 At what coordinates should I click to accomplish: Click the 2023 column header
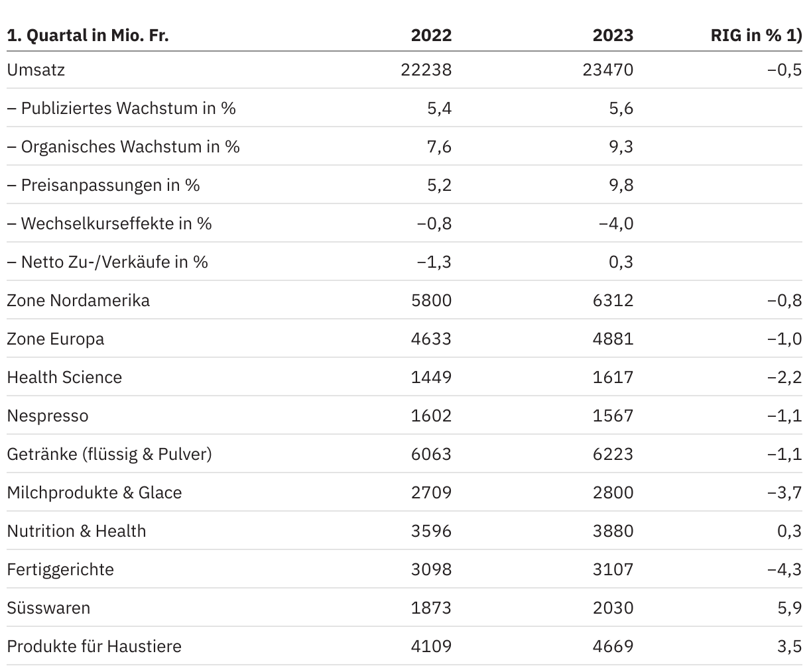click(613, 35)
